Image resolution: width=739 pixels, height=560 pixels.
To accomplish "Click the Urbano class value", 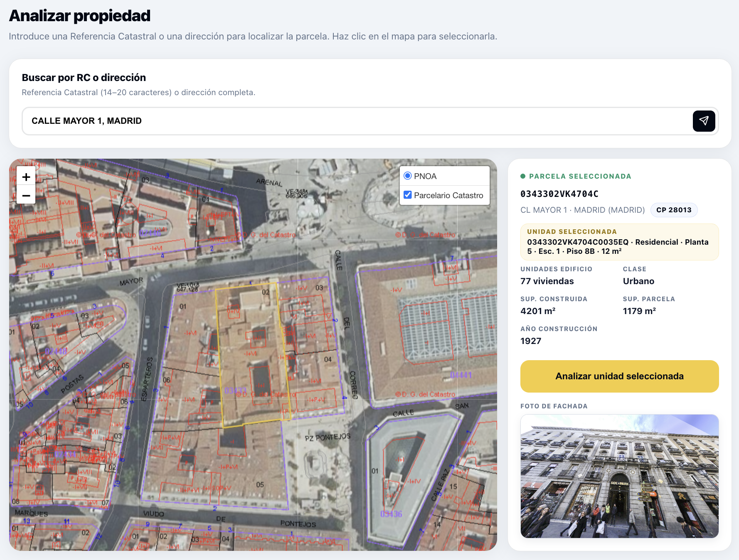I will pos(638,281).
